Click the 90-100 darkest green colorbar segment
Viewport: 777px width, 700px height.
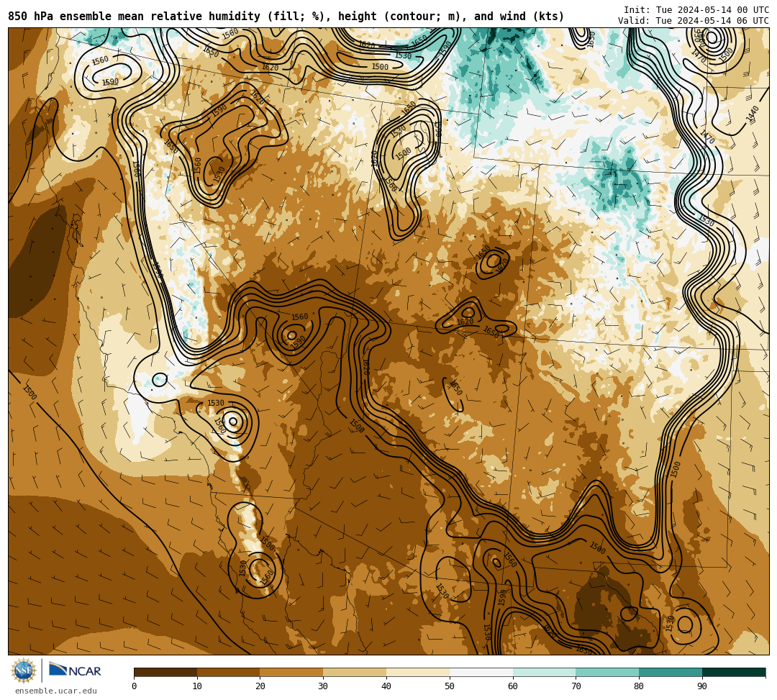coord(734,672)
